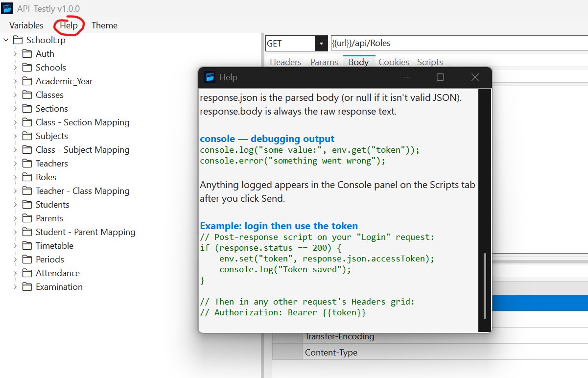
Task: Click the Examination folder icon
Action: 27,286
